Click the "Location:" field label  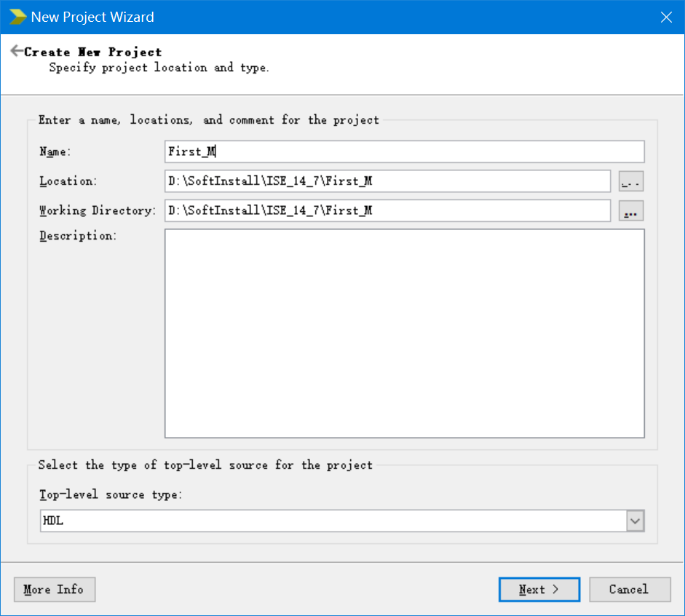click(68, 181)
